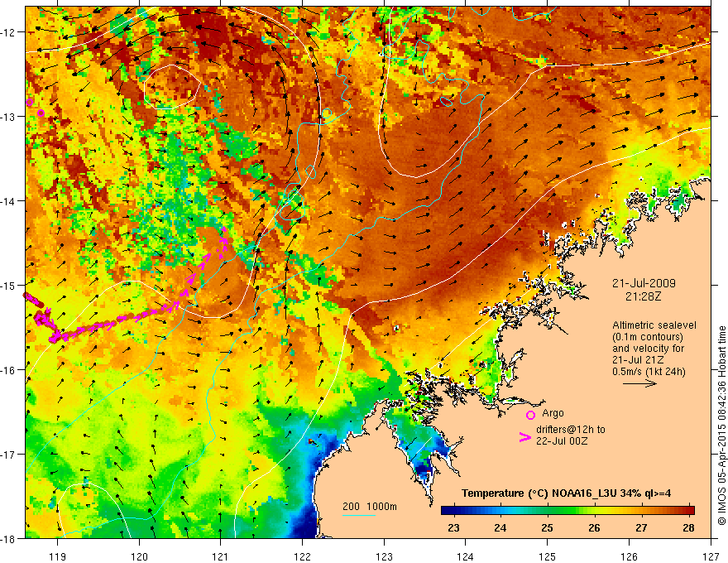The height and width of the screenshot is (563, 728).
Task: Click the '200 1000m' isobath label
Action: pos(370,507)
